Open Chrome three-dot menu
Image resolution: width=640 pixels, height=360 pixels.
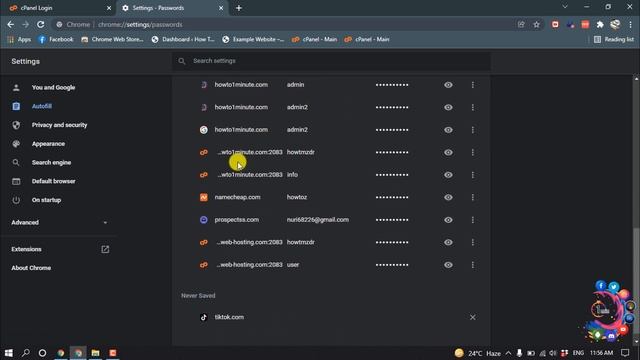point(631,24)
